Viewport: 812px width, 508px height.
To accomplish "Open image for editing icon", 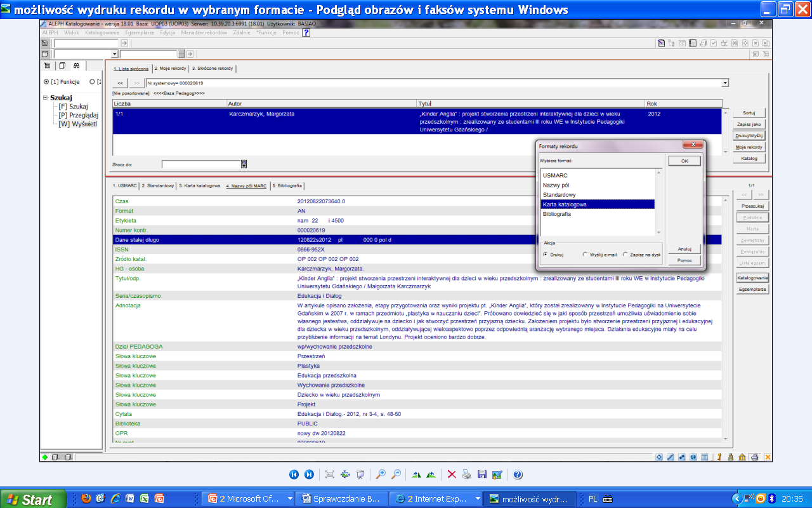I will 497,474.
